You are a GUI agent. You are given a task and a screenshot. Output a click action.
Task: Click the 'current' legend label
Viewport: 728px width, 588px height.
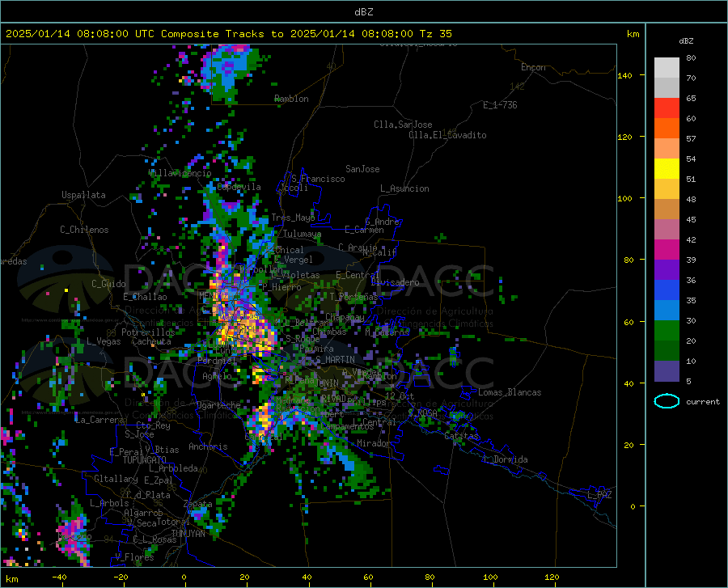703,402
